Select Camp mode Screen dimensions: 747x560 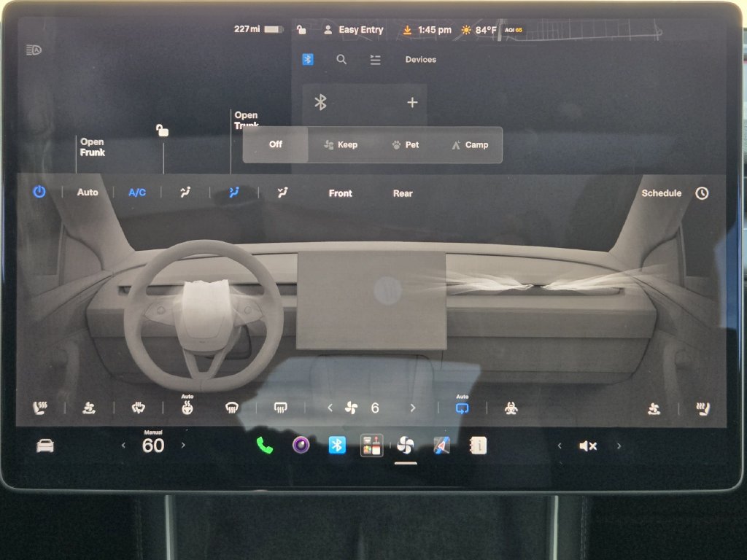(x=470, y=145)
